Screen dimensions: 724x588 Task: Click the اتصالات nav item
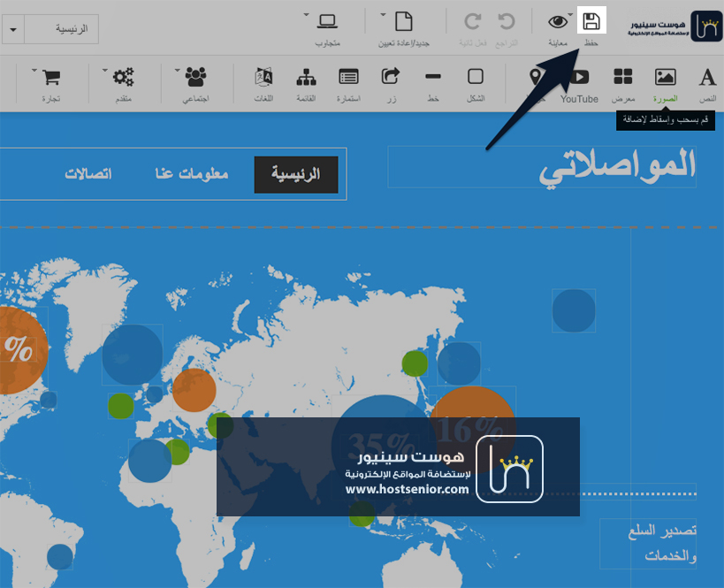point(88,174)
